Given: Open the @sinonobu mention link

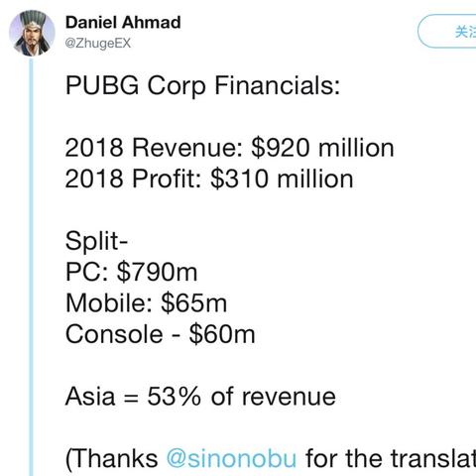Looking at the screenshot, I should [x=231, y=459].
